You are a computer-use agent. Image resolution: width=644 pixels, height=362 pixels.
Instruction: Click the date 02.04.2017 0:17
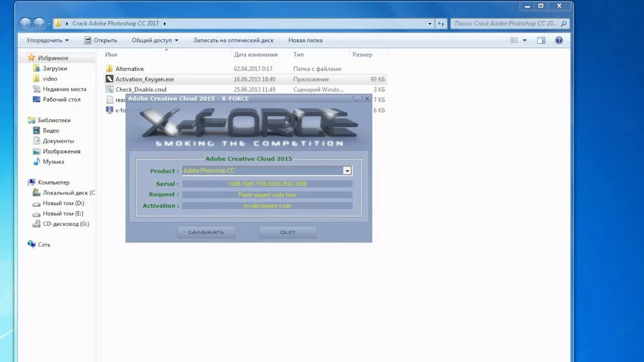point(253,69)
